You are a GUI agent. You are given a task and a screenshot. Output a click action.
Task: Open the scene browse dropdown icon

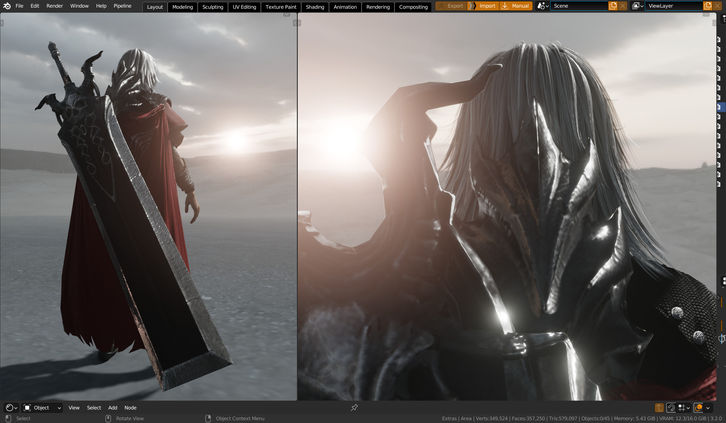click(x=543, y=6)
